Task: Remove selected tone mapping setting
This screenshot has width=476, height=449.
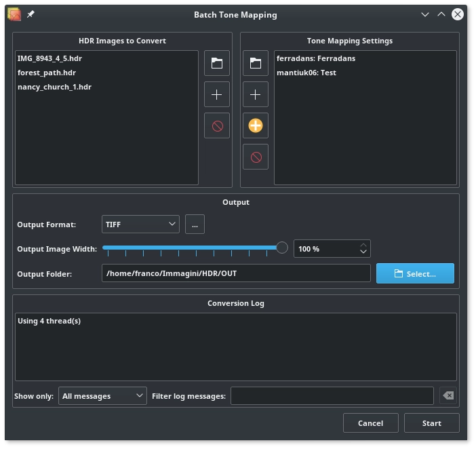Action: [x=256, y=157]
